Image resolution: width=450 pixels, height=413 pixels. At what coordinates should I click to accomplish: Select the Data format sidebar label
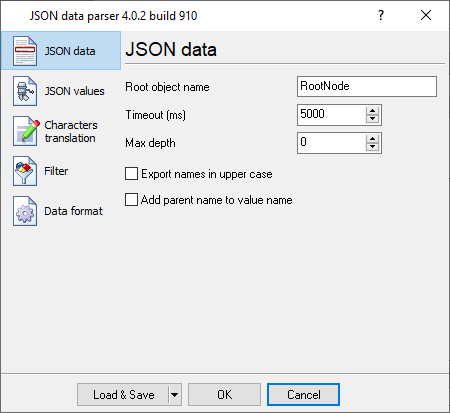click(x=74, y=211)
